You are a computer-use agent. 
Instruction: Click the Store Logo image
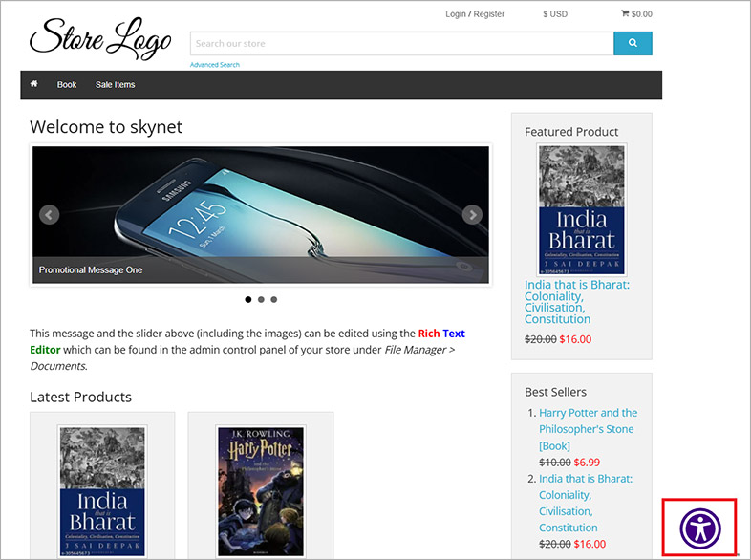100,38
